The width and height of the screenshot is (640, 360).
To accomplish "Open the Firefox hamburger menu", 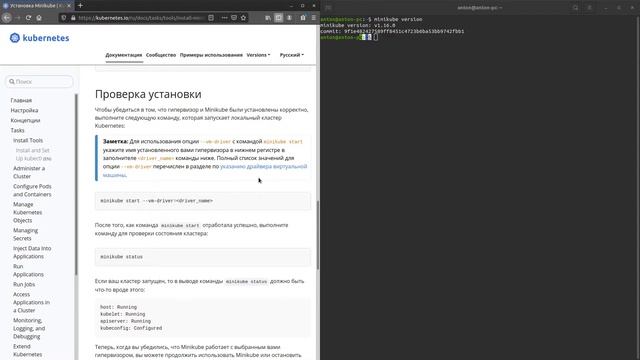I will pos(313,18).
